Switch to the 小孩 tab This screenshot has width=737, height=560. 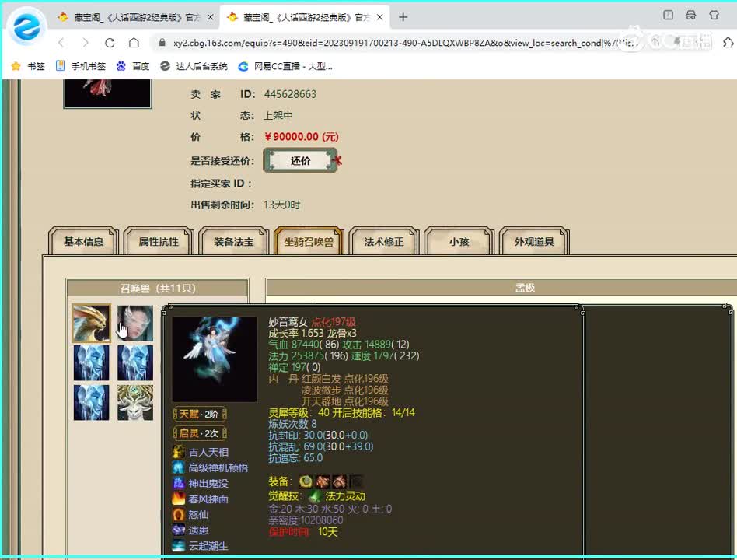(x=459, y=242)
